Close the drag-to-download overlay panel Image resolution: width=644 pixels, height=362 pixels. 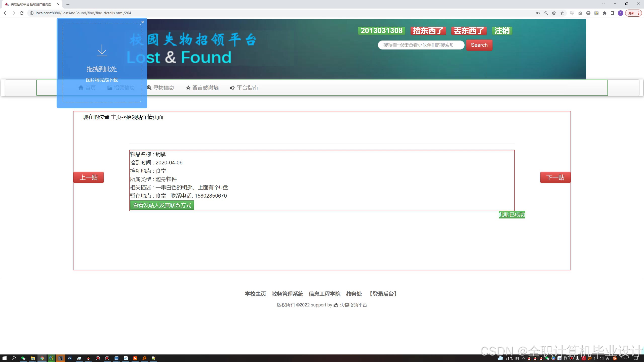click(143, 22)
